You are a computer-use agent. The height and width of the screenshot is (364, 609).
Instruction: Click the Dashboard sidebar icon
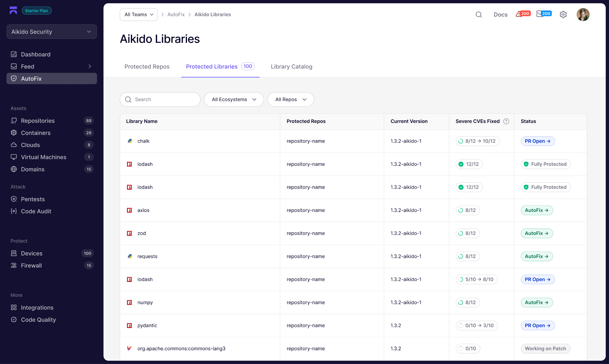click(x=14, y=54)
